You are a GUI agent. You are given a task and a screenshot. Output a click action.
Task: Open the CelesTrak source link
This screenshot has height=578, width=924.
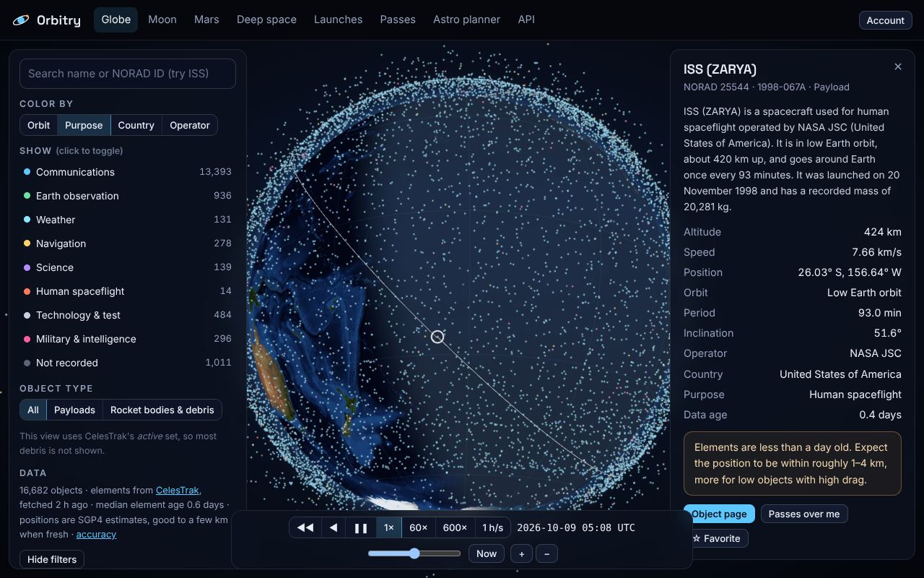pyautogui.click(x=178, y=490)
